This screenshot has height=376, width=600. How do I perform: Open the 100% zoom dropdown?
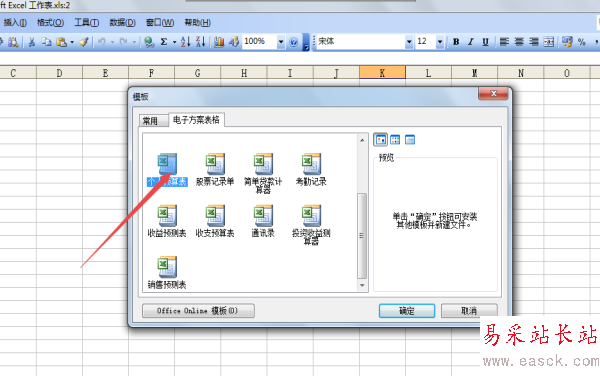[x=281, y=42]
